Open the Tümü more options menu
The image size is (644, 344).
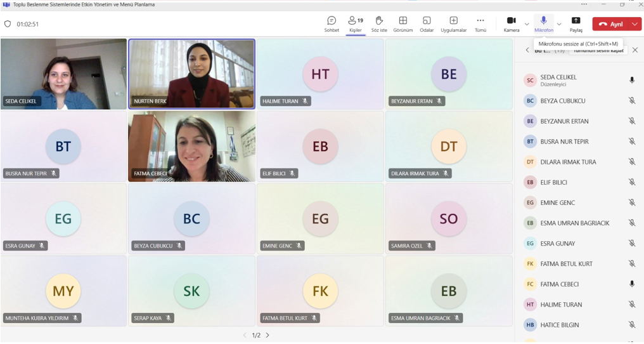coord(480,24)
